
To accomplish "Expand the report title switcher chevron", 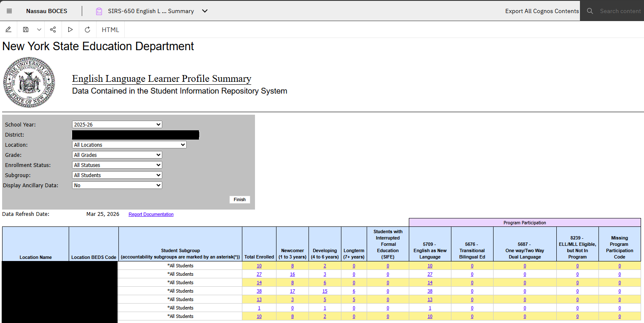I will pos(205,11).
